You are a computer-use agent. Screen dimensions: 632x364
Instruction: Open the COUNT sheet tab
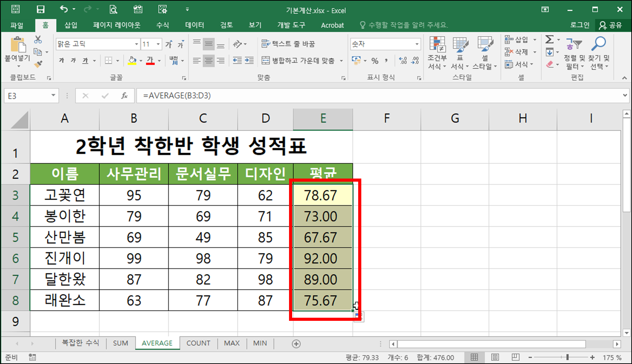pos(198,343)
